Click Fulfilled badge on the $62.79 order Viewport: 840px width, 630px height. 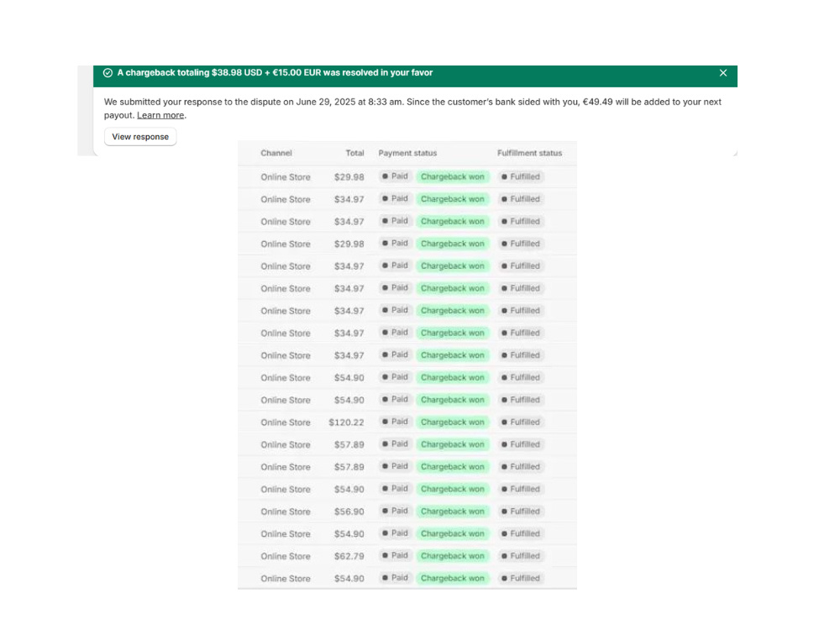click(x=521, y=556)
